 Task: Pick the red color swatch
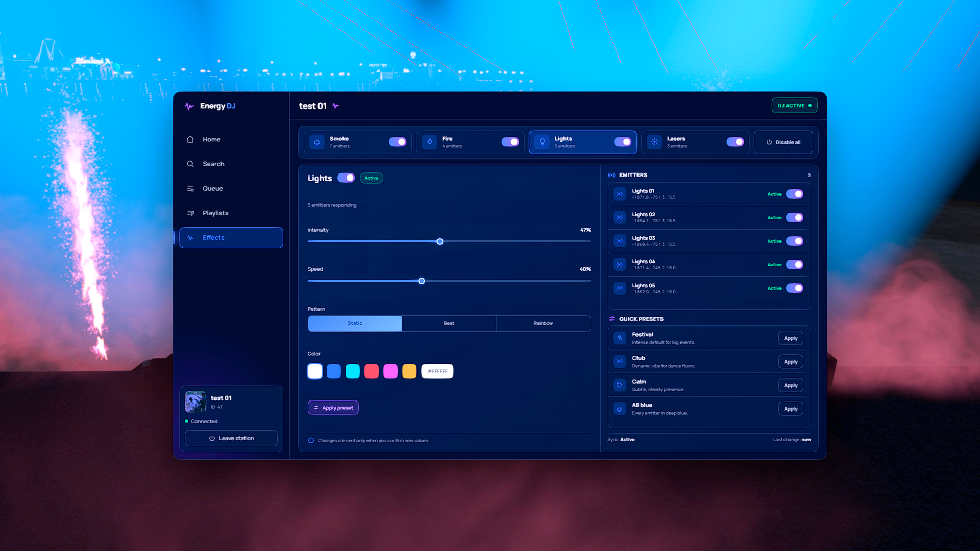coord(372,371)
